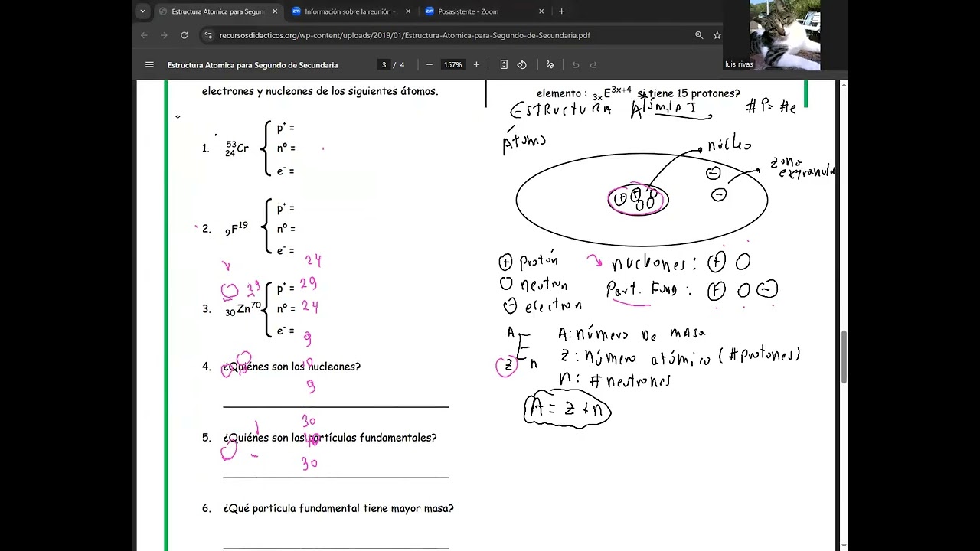Close the 'Información sobre la reunión' tab
This screenshot has width=980, height=551.
click(x=408, y=11)
